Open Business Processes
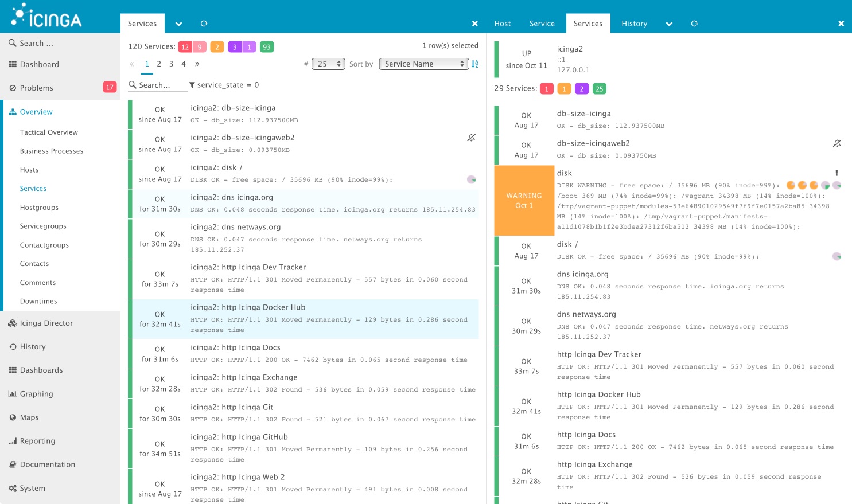 pos(52,151)
